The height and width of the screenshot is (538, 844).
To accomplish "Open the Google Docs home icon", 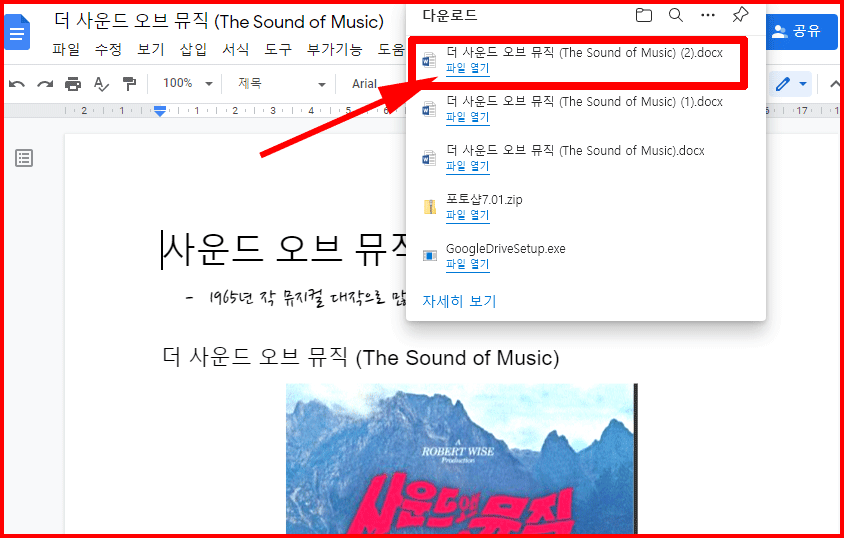I will pos(17,33).
